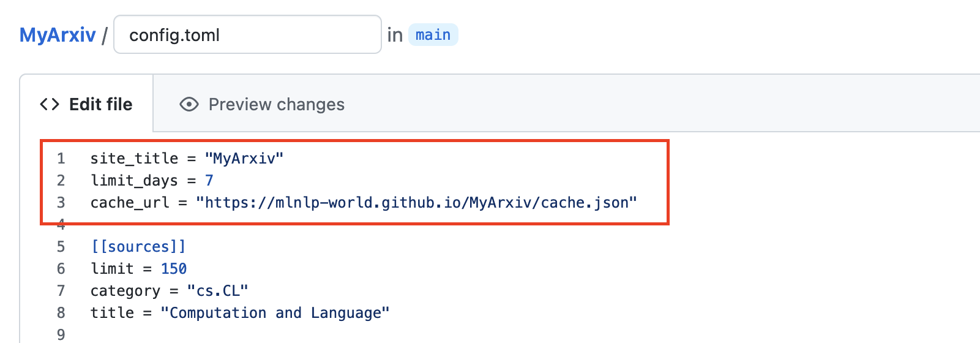The image size is (980, 343).
Task: Click the limit = 150 line
Action: 138,269
